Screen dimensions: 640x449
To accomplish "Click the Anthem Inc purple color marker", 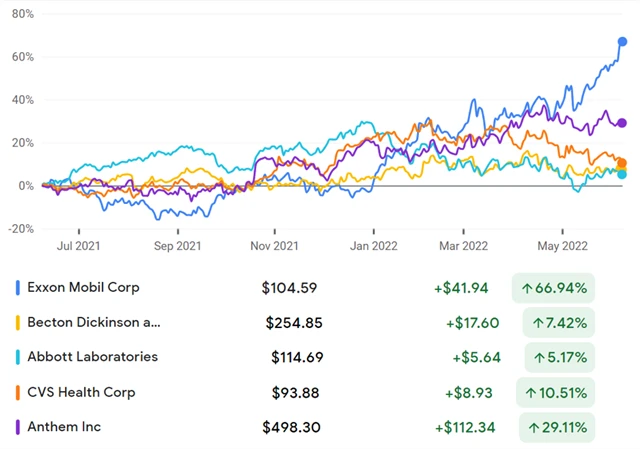I will (x=19, y=427).
